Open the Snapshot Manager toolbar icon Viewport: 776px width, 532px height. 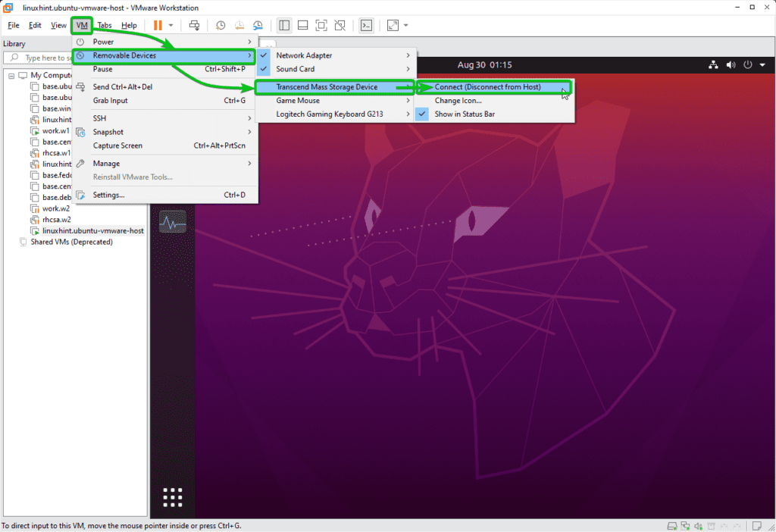(258, 25)
